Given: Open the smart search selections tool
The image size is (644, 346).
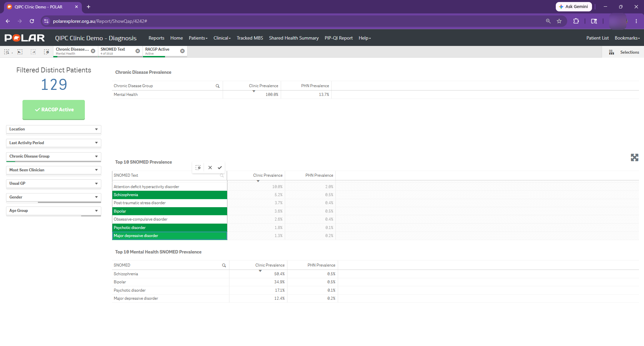Looking at the screenshot, I should click(x=7, y=52).
